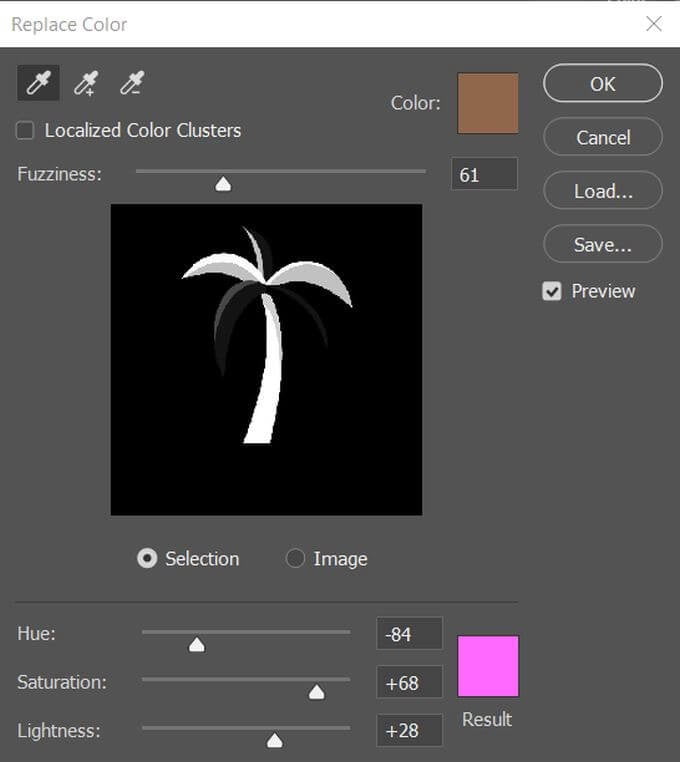
Task: Click the Hue slider handle
Action: [197, 644]
